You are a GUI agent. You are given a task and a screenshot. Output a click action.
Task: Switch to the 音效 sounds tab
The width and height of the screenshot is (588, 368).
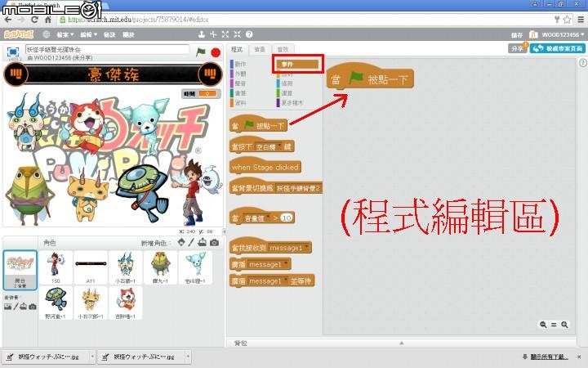[x=283, y=50]
